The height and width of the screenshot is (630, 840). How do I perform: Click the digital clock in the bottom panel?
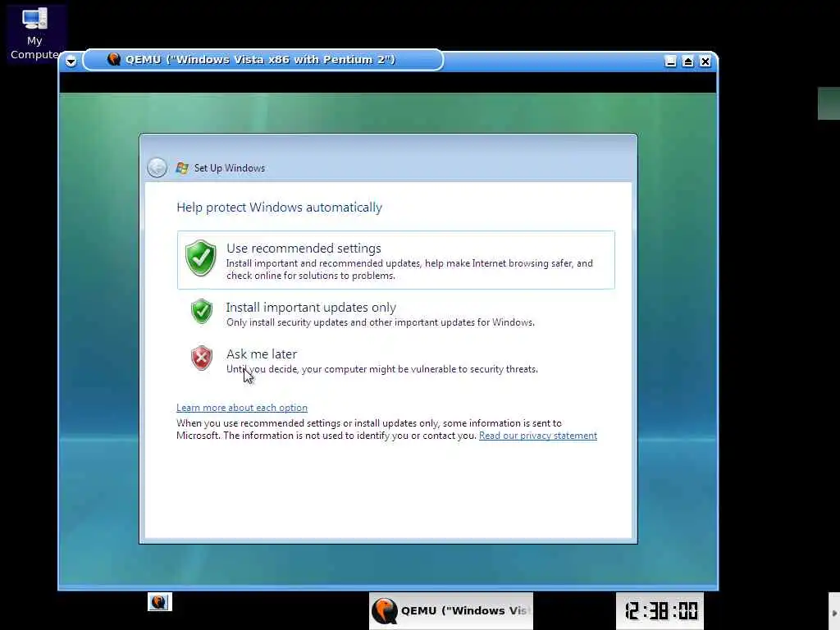pos(660,610)
